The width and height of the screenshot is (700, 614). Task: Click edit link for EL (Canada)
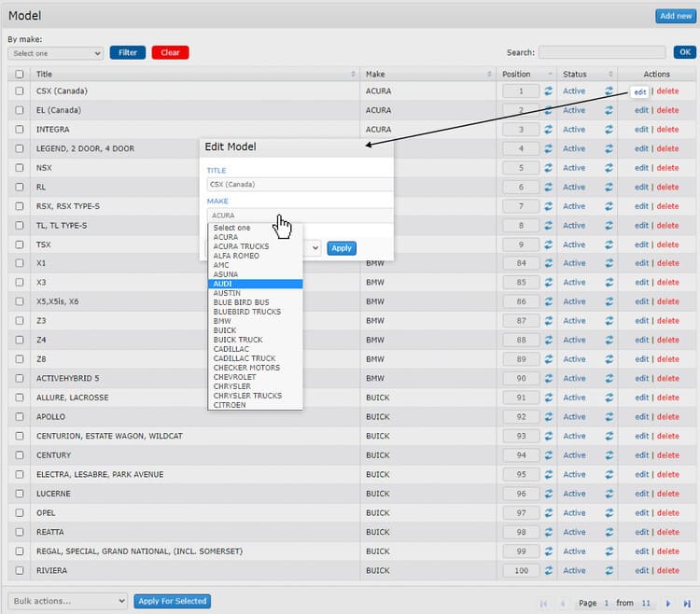[641, 110]
